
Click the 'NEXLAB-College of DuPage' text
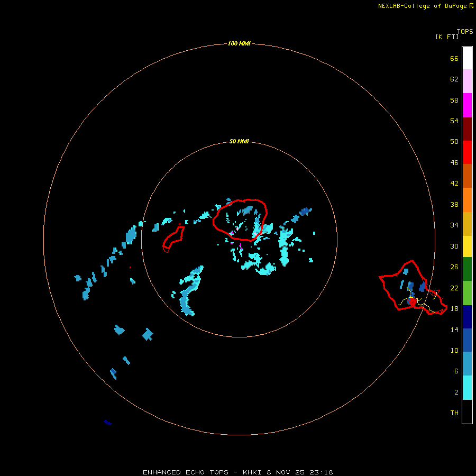(x=422, y=6)
